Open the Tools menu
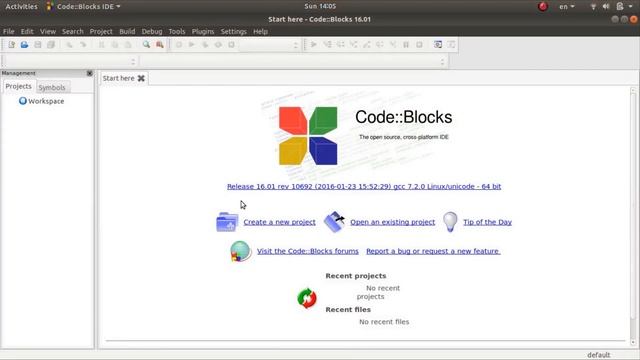 tap(177, 31)
